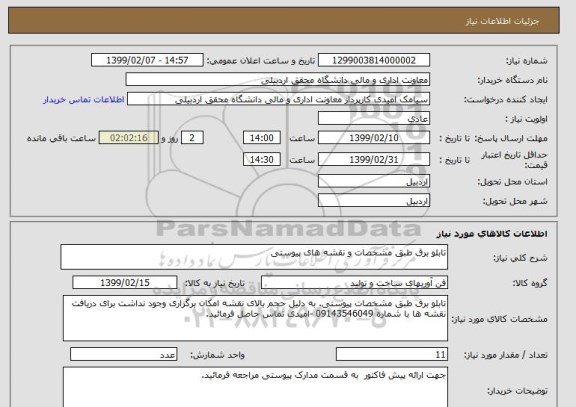Image resolution: width=576 pixels, height=407 pixels.
Task: Select the اولویت نیاز field showing عادی
Action: [x=374, y=119]
